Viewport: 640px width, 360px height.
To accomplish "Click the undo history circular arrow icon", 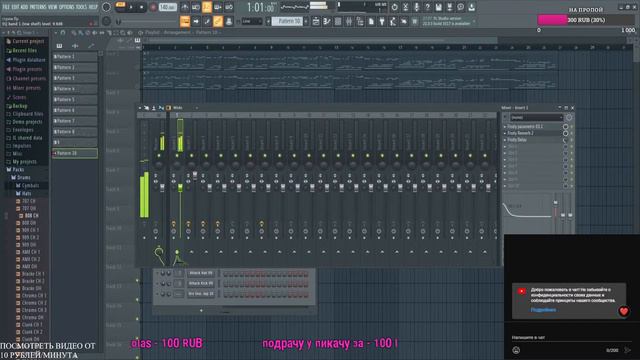I will click(394, 7).
